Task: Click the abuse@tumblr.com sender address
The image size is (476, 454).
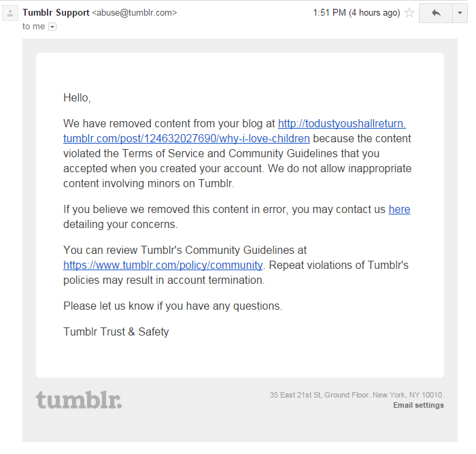Action: [135, 13]
